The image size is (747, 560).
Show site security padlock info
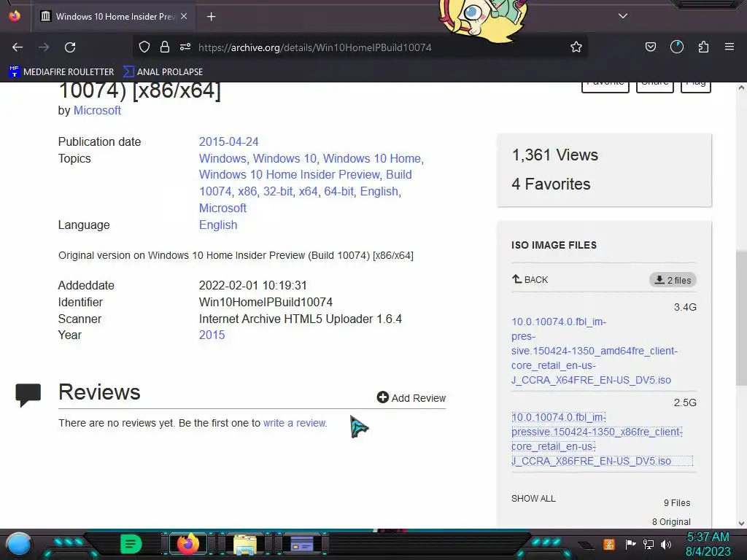[165, 47]
